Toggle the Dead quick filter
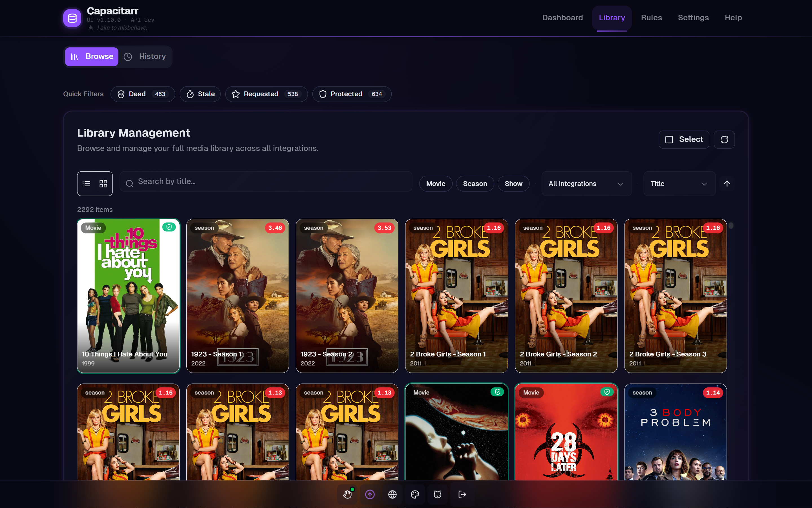812x508 pixels. (x=143, y=94)
